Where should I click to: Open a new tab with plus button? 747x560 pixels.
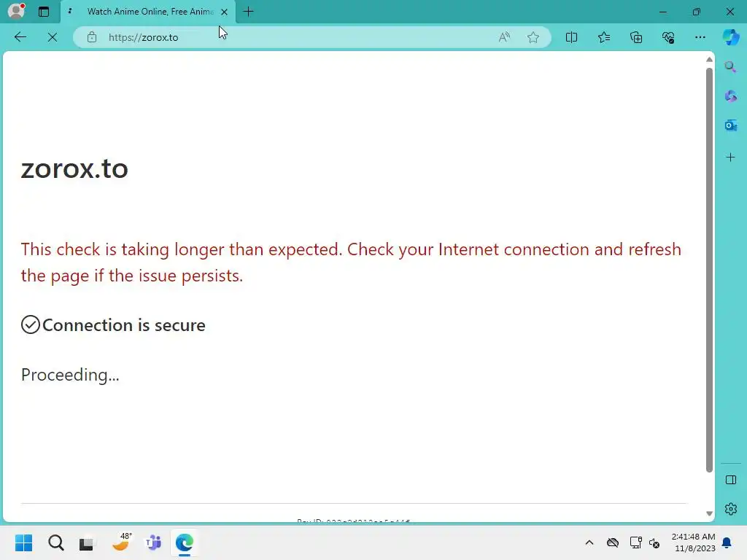[248, 12]
